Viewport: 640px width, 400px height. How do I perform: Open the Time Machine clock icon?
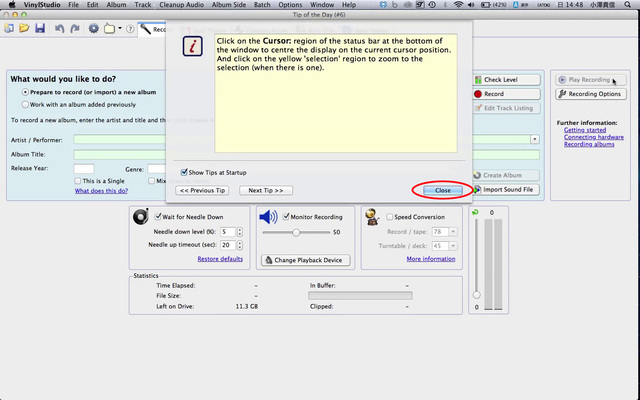pyautogui.click(x=432, y=5)
